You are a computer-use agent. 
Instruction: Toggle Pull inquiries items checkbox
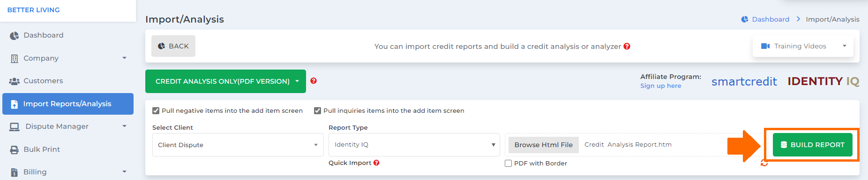tap(317, 111)
